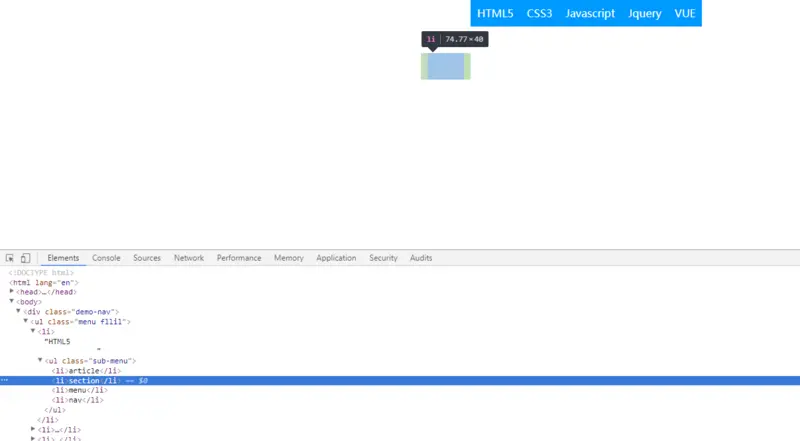The height and width of the screenshot is (441, 800).
Task: Collapse the div demo-nav node
Action: [18, 311]
